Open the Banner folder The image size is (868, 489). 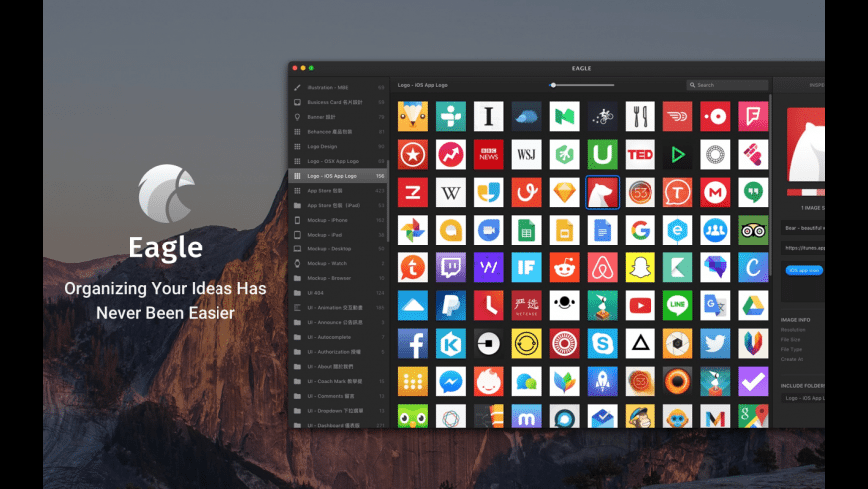coord(338,117)
